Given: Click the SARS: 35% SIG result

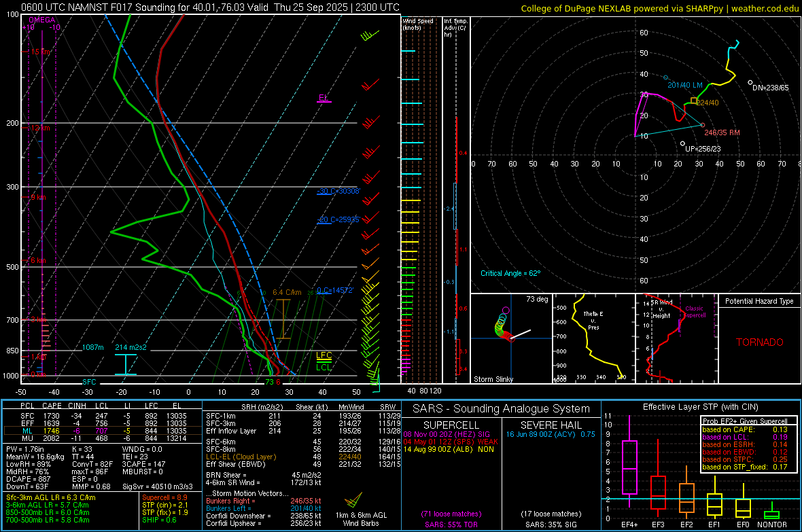Looking at the screenshot, I should pos(551,525).
